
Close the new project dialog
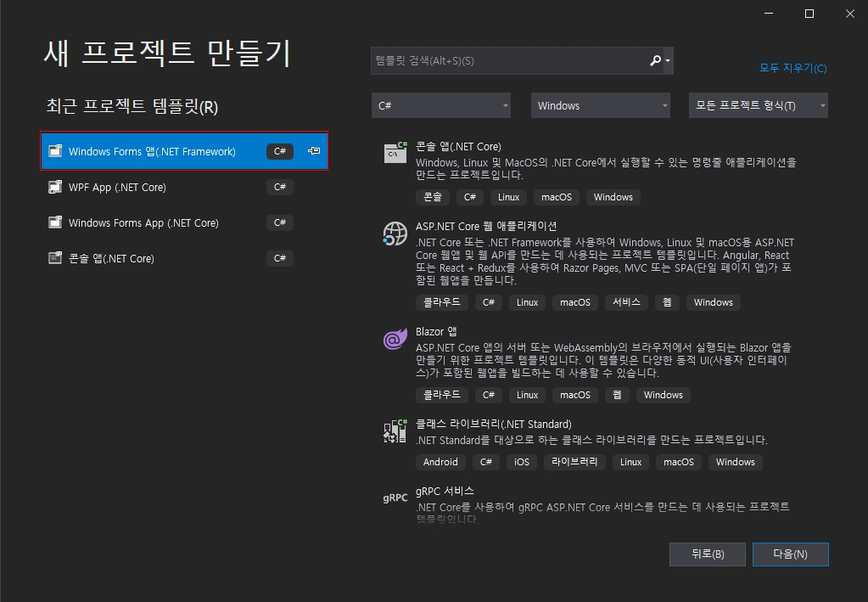point(850,14)
